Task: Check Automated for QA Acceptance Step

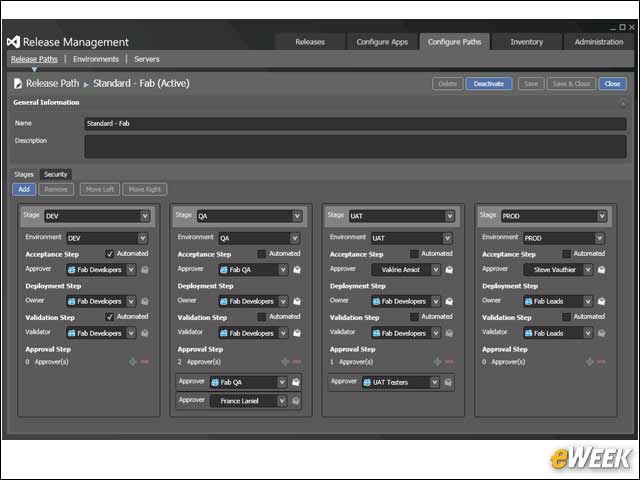Action: tap(262, 254)
